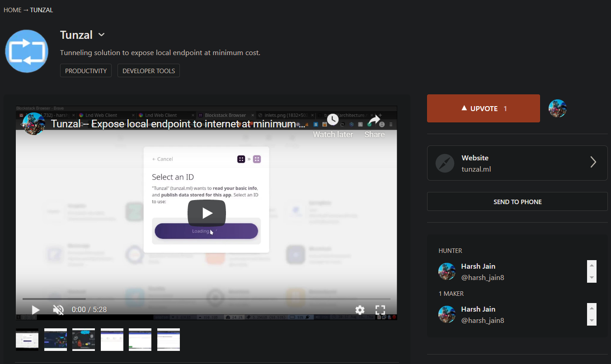Click Maker's @harsh_jain8 handle
The image size is (611, 364).
click(x=483, y=321)
